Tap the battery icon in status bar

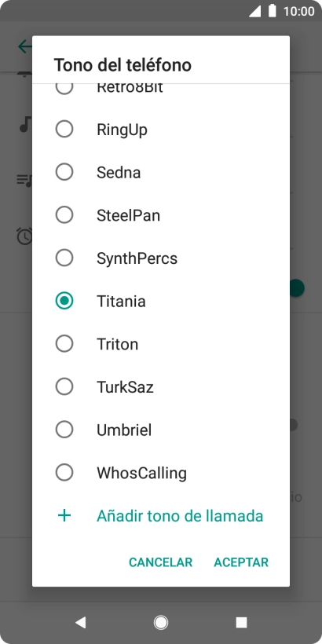click(273, 11)
